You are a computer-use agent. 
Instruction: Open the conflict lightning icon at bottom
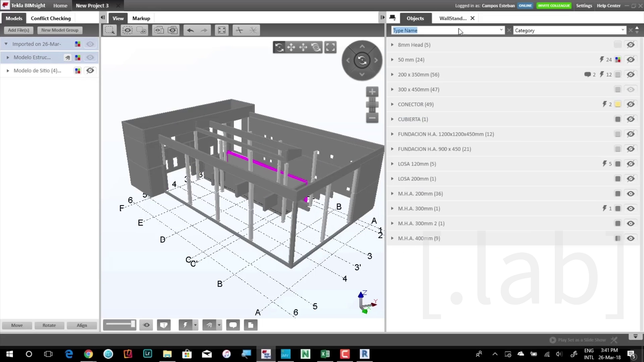coord(185,325)
